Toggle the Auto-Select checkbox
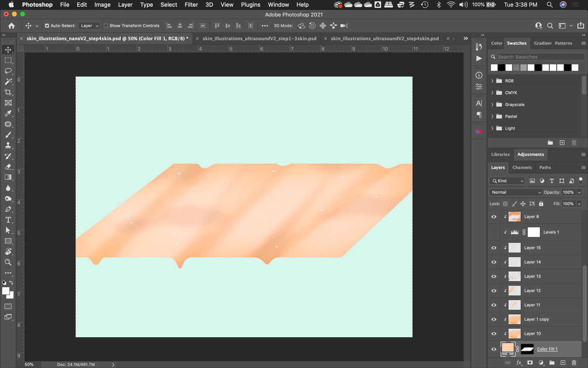Screen dimensions: 588x368 [x=47, y=26]
